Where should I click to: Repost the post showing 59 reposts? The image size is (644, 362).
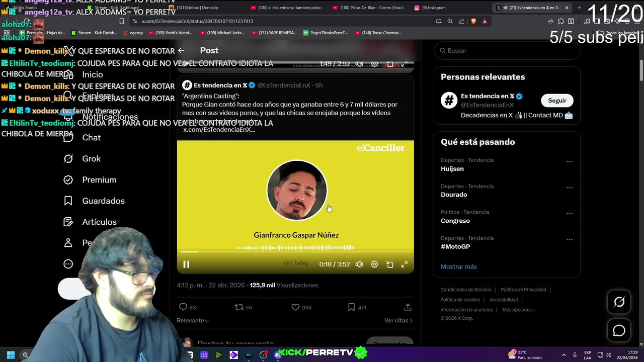coord(244,307)
